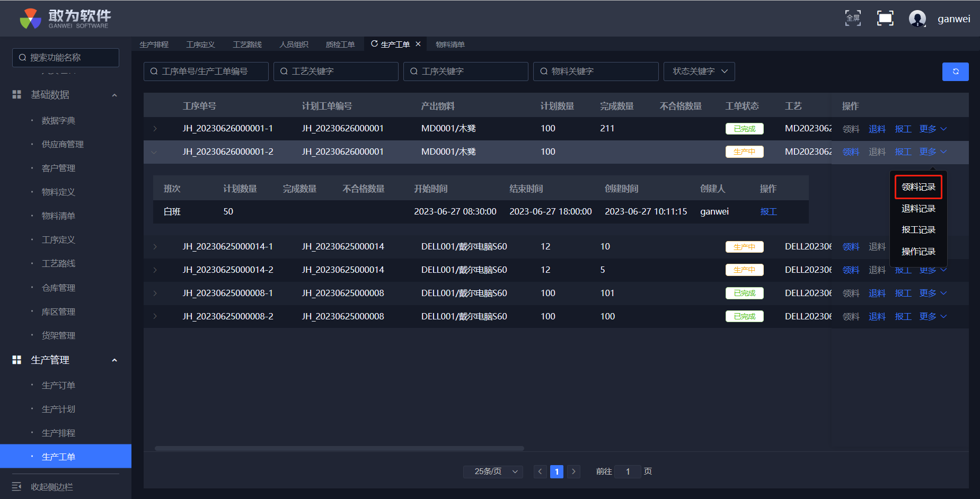The height and width of the screenshot is (499, 980).
Task: Go to the previous page arrow
Action: coord(540,471)
